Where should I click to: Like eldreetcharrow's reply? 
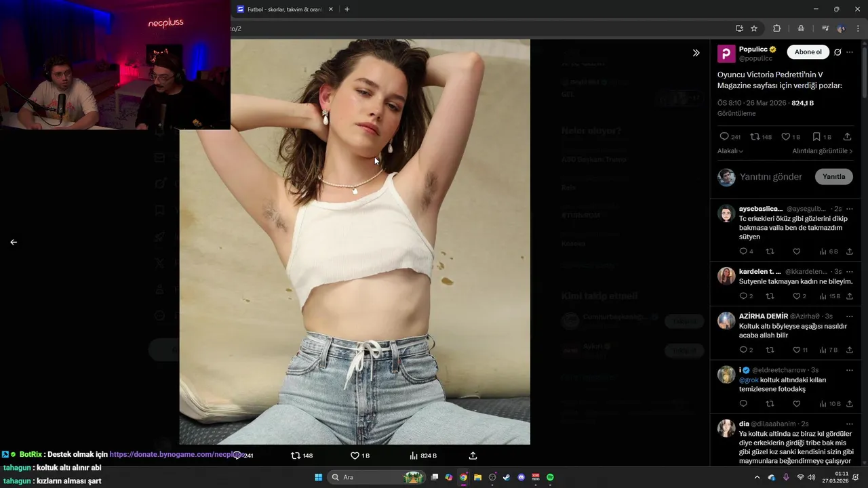tap(797, 404)
